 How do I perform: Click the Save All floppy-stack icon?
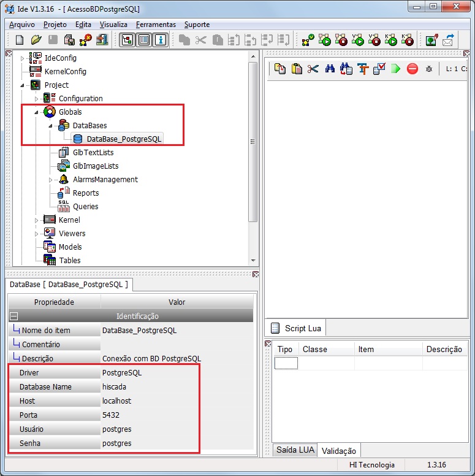[69, 40]
